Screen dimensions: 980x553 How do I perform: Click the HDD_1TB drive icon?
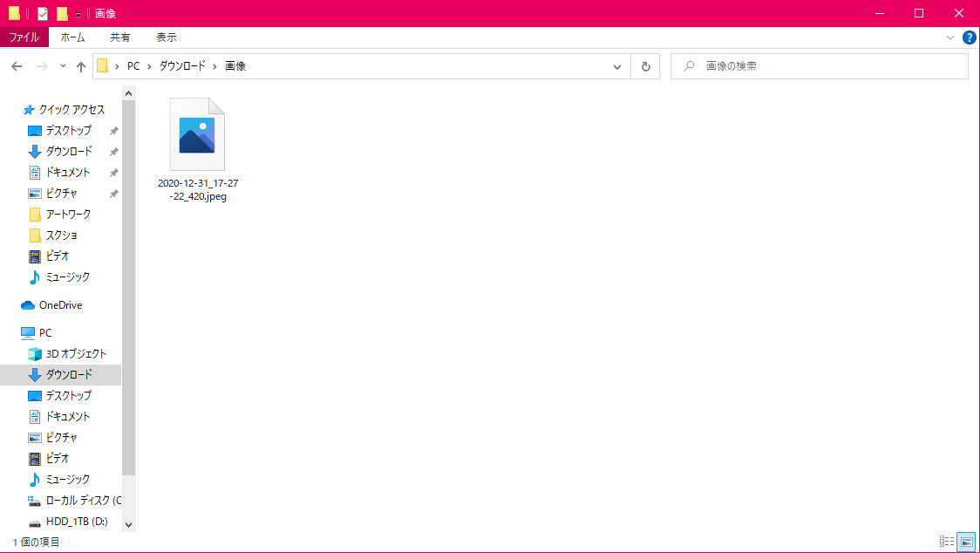pyautogui.click(x=35, y=522)
